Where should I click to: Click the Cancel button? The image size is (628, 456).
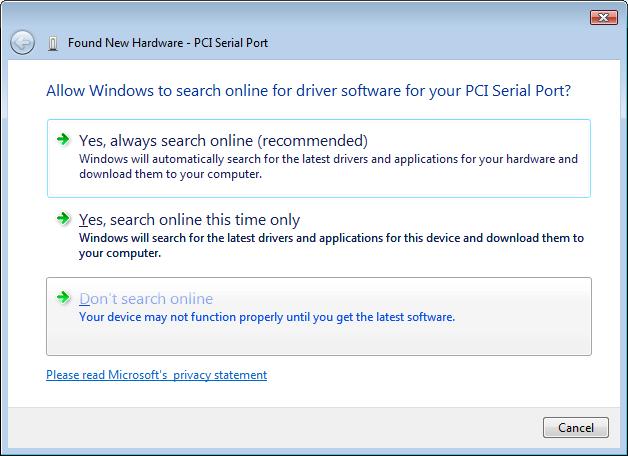pos(576,428)
